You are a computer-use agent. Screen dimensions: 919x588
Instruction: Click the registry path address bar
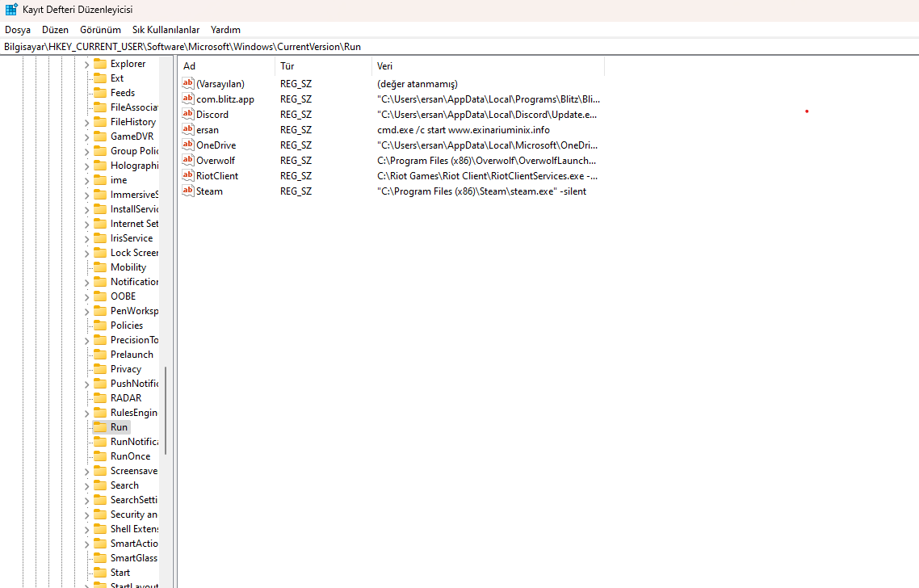[459, 47]
